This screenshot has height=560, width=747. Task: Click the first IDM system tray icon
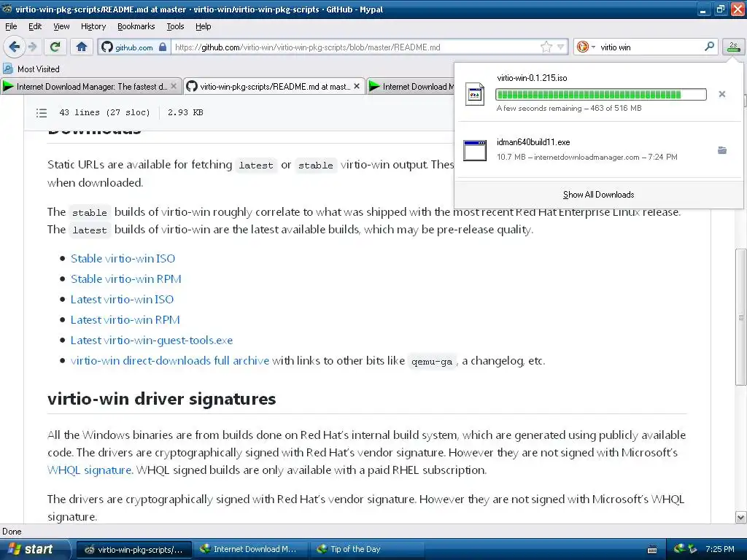coord(678,548)
